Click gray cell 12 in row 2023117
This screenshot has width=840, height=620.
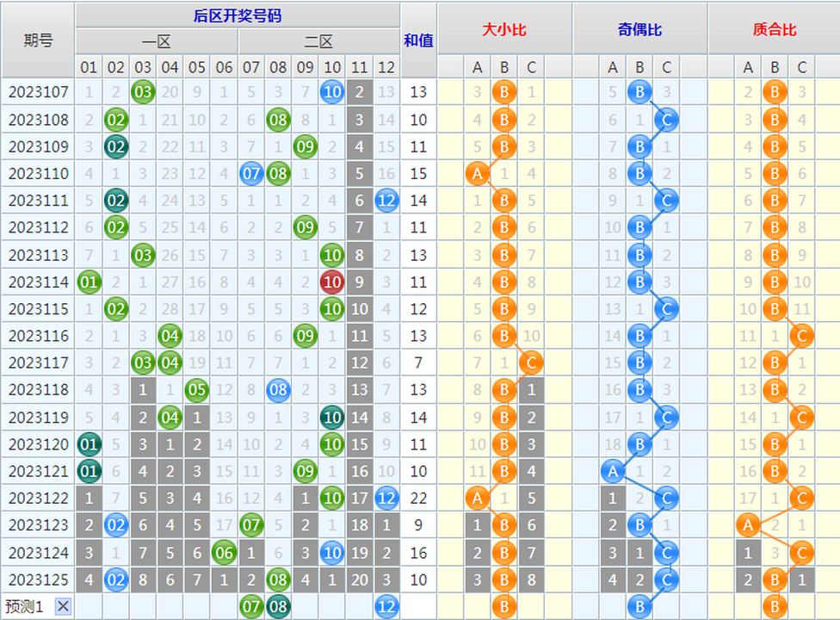[x=360, y=363]
